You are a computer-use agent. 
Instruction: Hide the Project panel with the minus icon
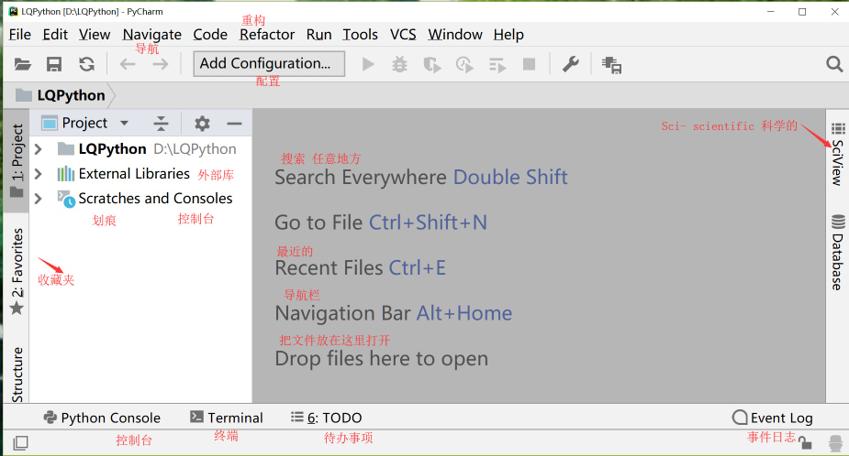[234, 123]
